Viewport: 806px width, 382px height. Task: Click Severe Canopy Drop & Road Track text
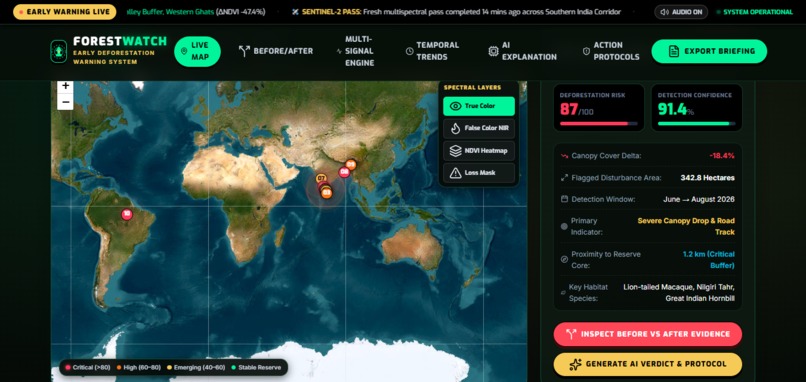click(x=686, y=226)
